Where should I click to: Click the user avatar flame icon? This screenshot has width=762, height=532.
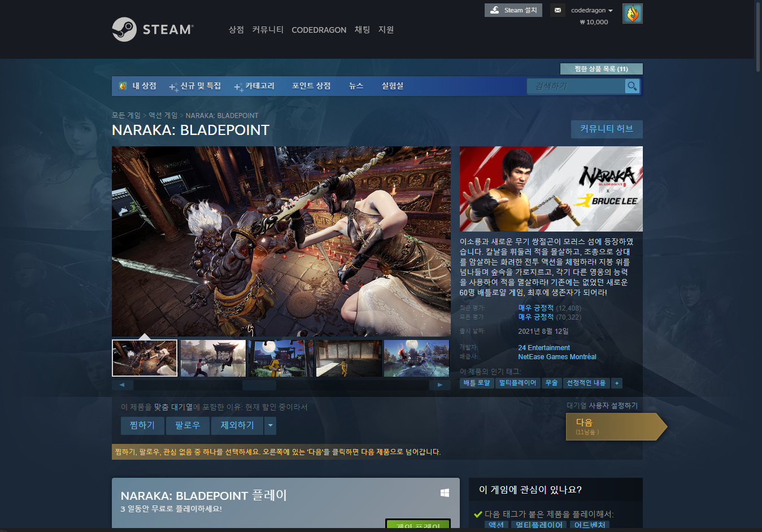632,14
